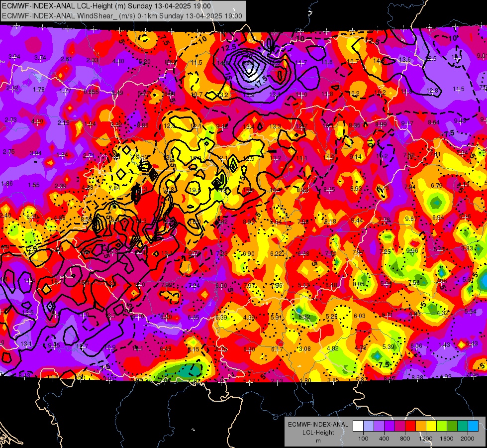Click the 7.24 wind shear value
487x448 pixels.
(x=194, y=286)
